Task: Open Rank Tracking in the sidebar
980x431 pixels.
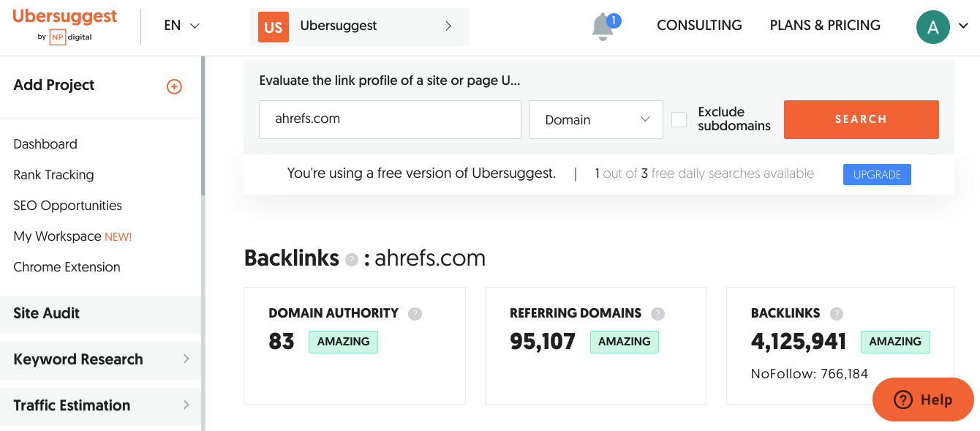Action: click(53, 175)
